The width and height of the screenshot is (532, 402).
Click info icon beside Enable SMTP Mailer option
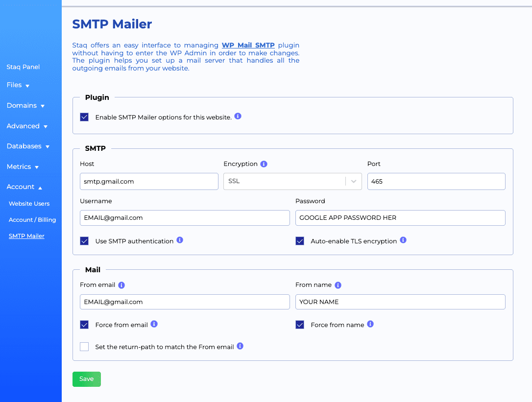(238, 117)
